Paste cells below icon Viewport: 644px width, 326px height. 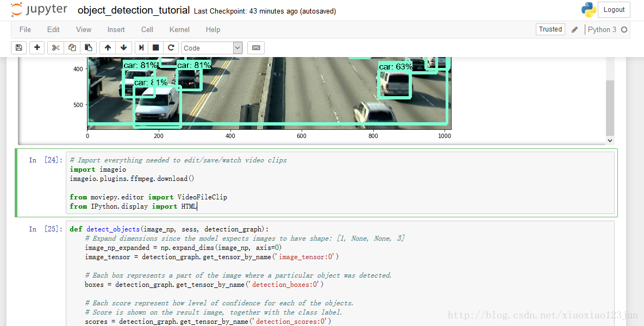point(88,48)
